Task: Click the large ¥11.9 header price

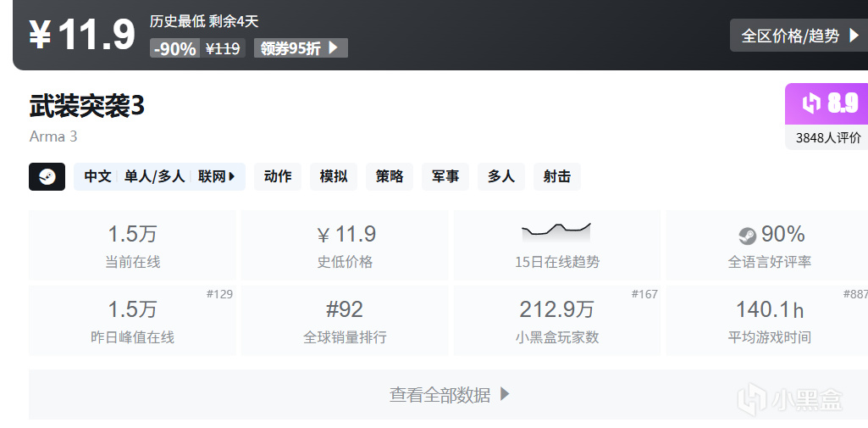Action: tap(82, 35)
